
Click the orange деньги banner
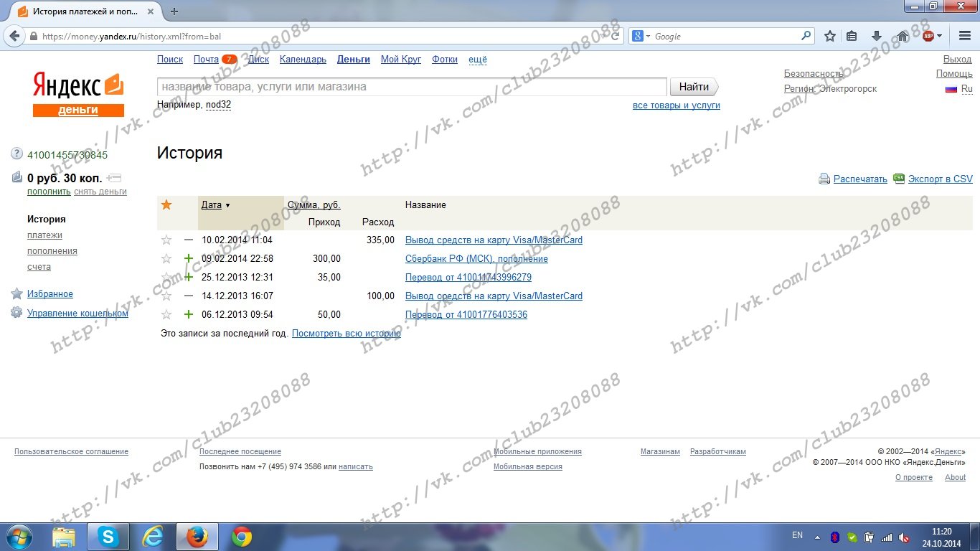tap(78, 110)
